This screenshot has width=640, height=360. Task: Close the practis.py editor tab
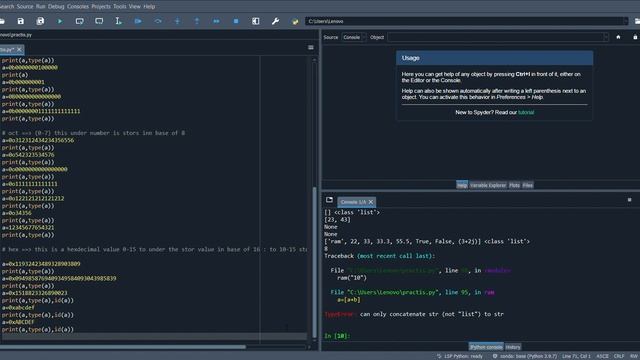coord(19,49)
